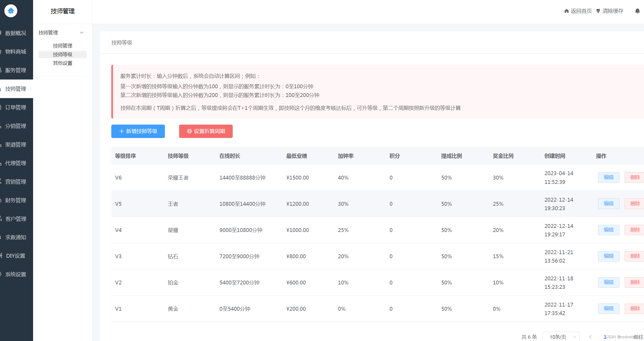Click the house icon beside 返回首页
644x341 pixels.
[566, 11]
